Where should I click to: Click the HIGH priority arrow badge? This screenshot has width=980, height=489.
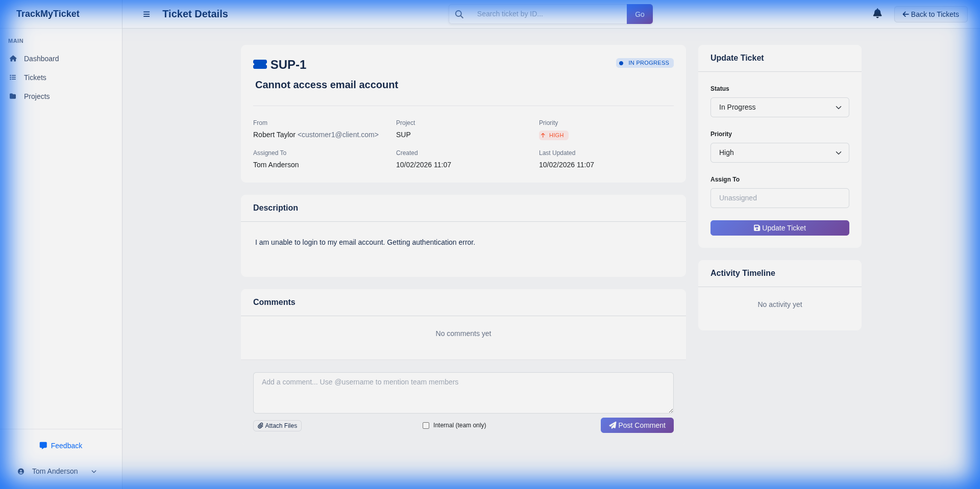coord(554,135)
